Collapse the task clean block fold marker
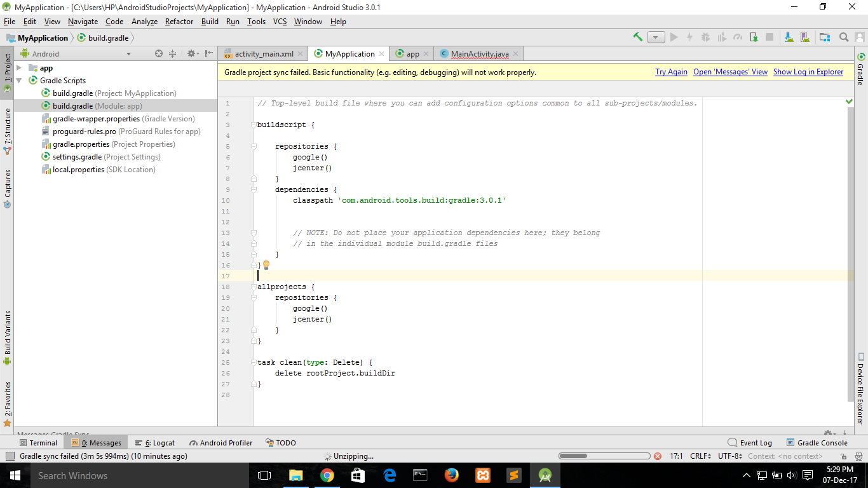 pos(254,362)
